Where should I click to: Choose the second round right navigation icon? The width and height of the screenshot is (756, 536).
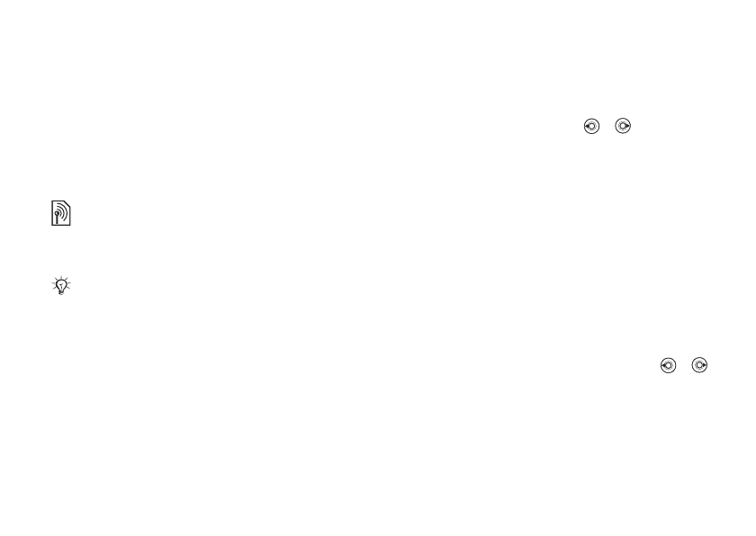point(699,365)
